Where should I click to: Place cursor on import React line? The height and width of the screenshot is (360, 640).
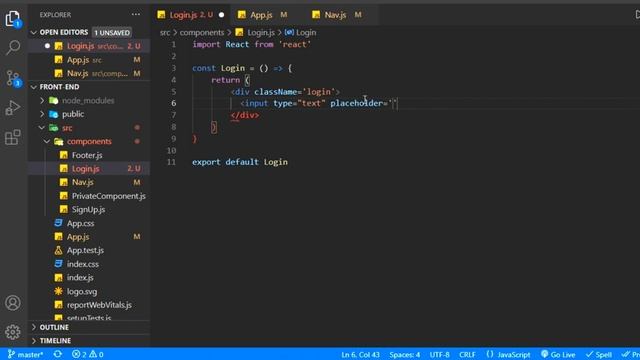tap(251, 44)
